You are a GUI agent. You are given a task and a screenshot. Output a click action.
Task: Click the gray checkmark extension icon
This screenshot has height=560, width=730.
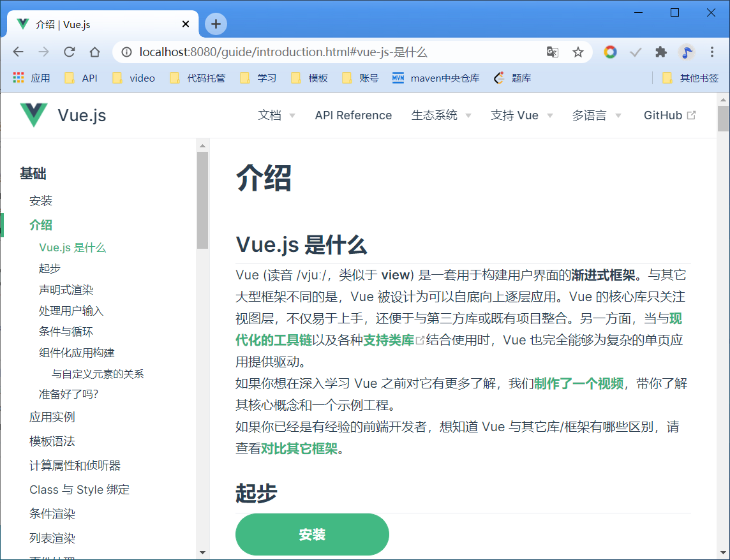[x=636, y=52]
